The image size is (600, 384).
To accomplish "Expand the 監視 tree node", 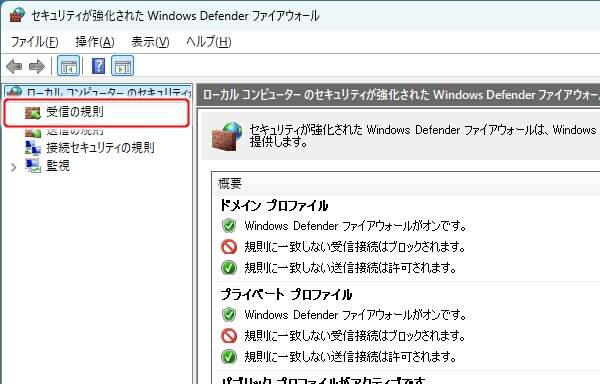I will pos(13,167).
